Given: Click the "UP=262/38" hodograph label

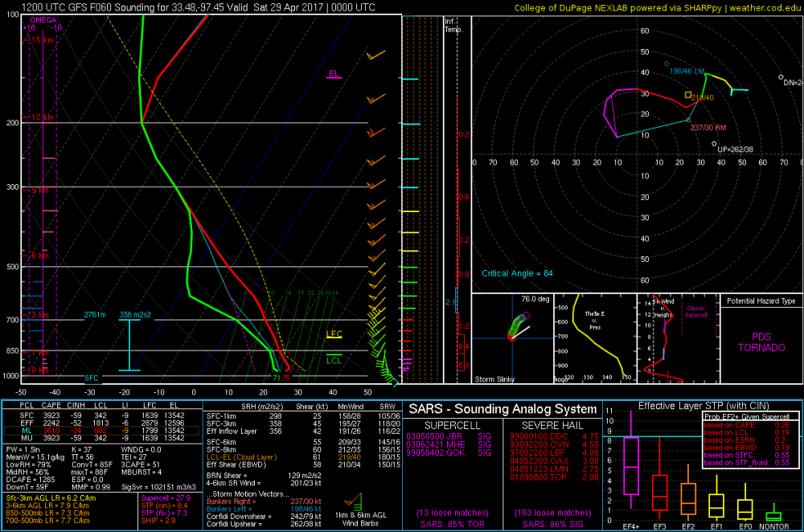Looking at the screenshot, I should click(x=735, y=149).
